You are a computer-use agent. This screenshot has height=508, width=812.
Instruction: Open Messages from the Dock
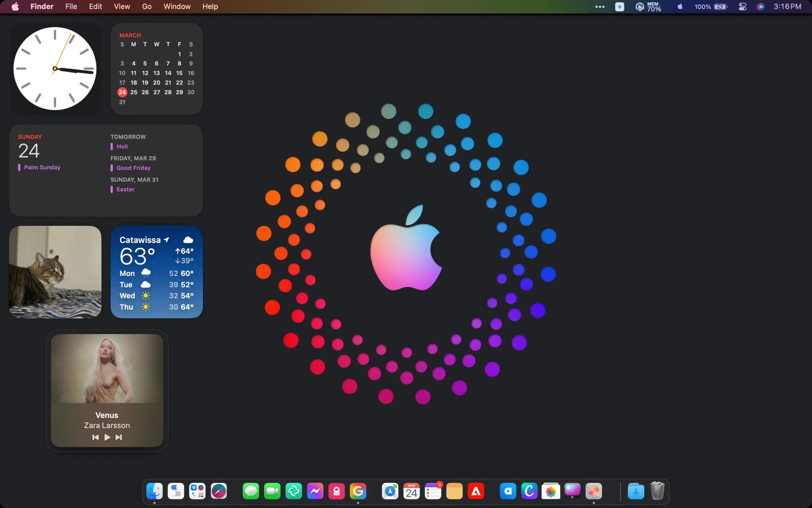coord(251,491)
